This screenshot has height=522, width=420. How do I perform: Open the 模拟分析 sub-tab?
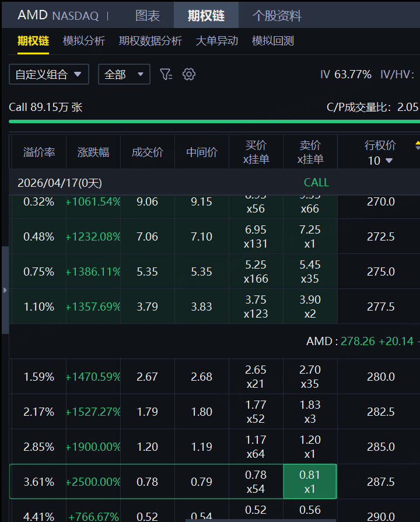tap(84, 41)
